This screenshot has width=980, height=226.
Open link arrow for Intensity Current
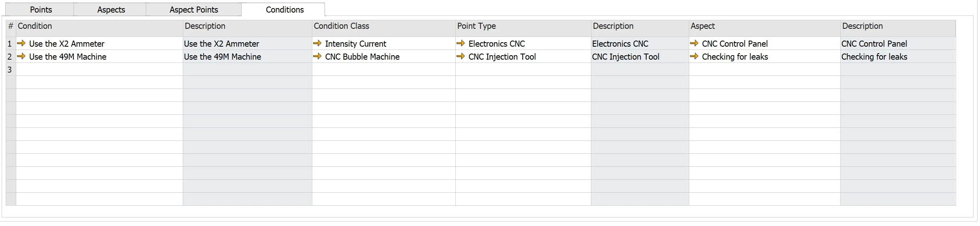[x=317, y=43]
